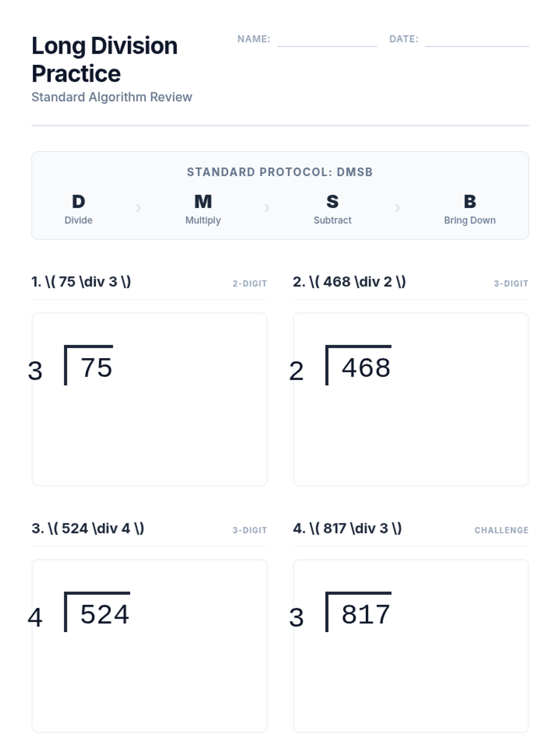Click the divisor 4 in problem 3

click(35, 618)
